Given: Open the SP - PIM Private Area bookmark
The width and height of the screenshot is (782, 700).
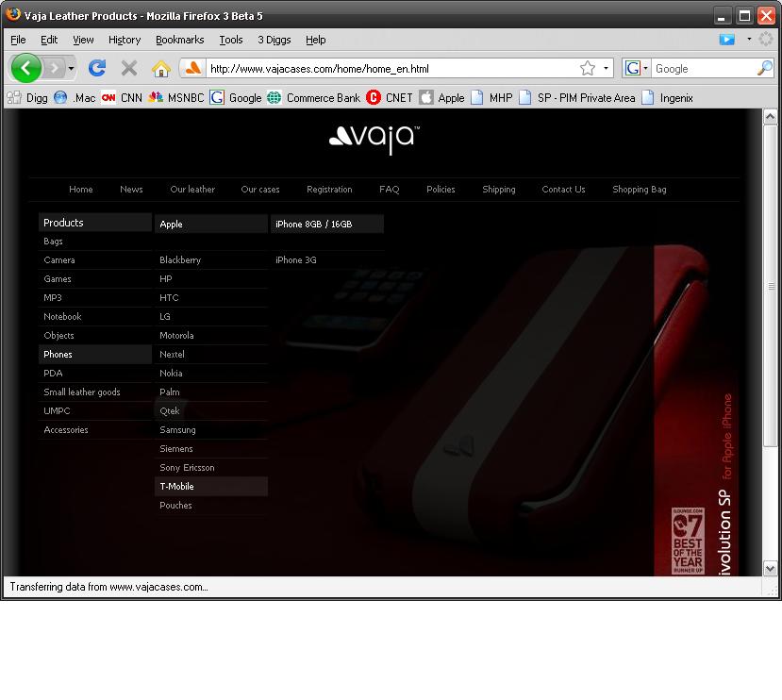Looking at the screenshot, I should click(x=577, y=98).
